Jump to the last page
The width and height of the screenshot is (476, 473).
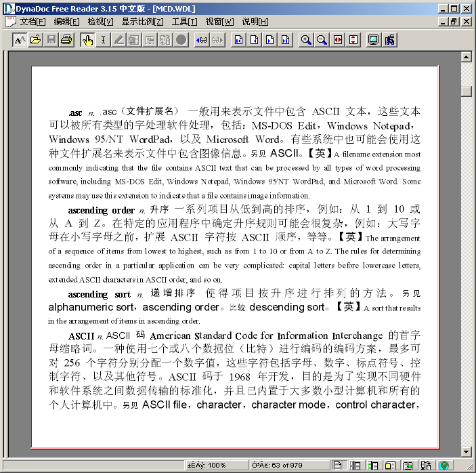[285, 40]
